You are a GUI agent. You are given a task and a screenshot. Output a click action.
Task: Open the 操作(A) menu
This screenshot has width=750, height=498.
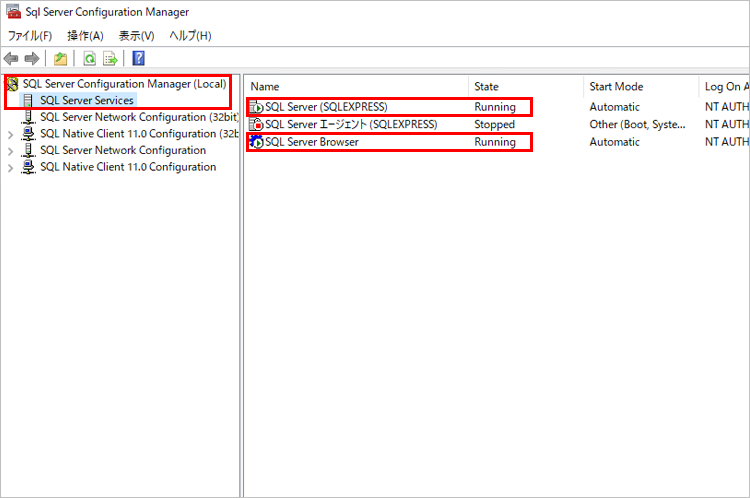[x=85, y=36]
